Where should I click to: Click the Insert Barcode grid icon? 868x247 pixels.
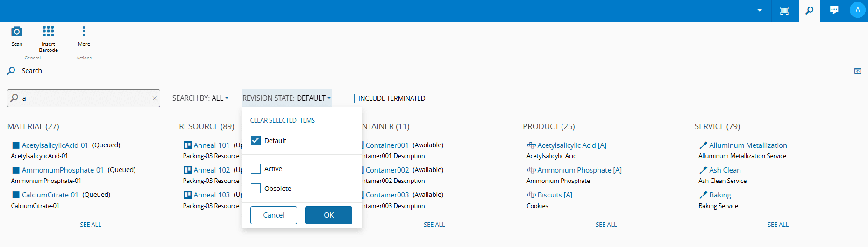48,32
